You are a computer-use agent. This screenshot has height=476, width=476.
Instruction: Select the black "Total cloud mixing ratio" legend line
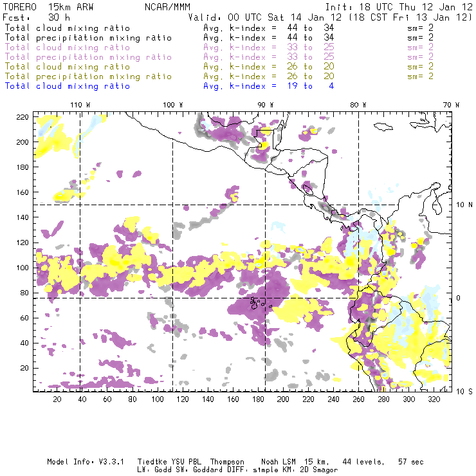[x=68, y=28]
